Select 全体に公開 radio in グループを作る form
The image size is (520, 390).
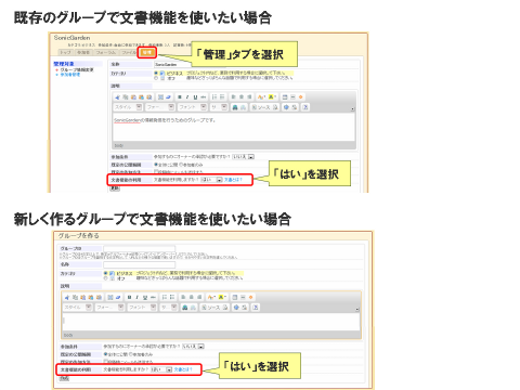[x=106, y=354]
